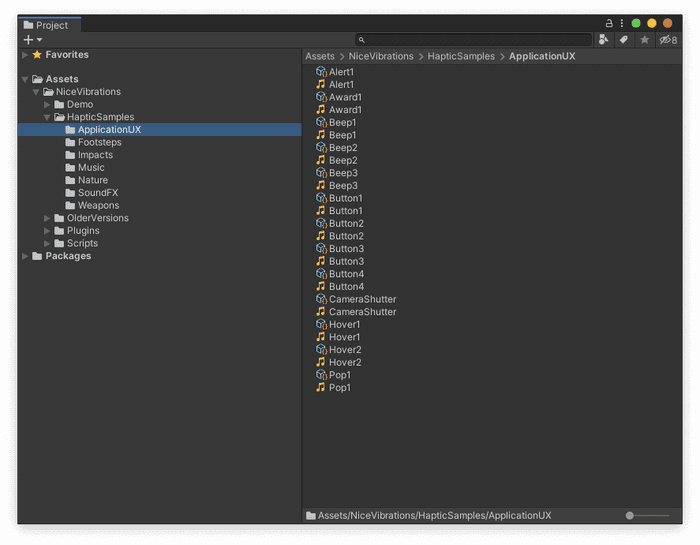Click the Footsteps folder icon
The height and width of the screenshot is (545, 700).
tap(70, 142)
